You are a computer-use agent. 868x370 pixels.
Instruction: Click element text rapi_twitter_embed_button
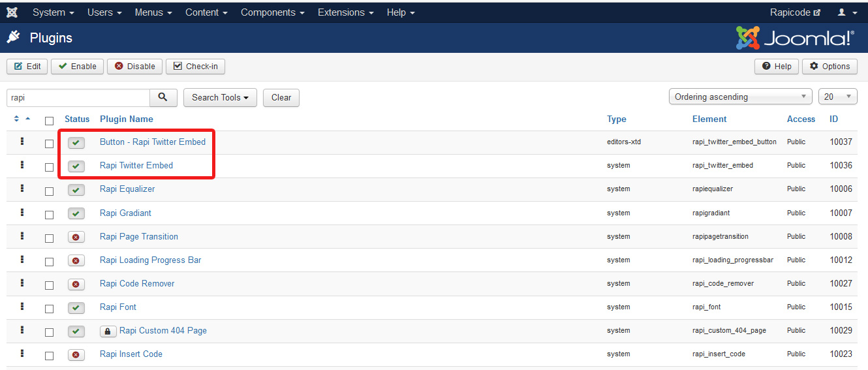pyautogui.click(x=735, y=142)
